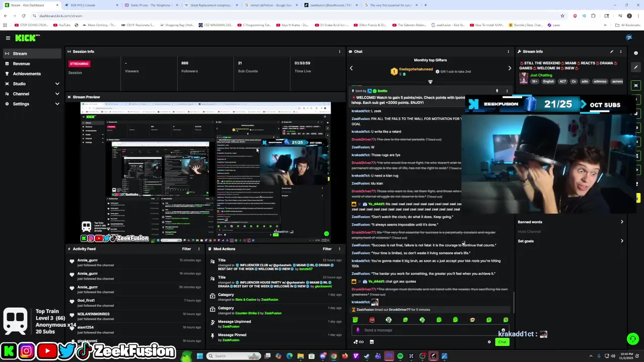The height and width of the screenshot is (362, 644).
Task: Open Kick profile avatar menu top right
Action: [629, 38]
